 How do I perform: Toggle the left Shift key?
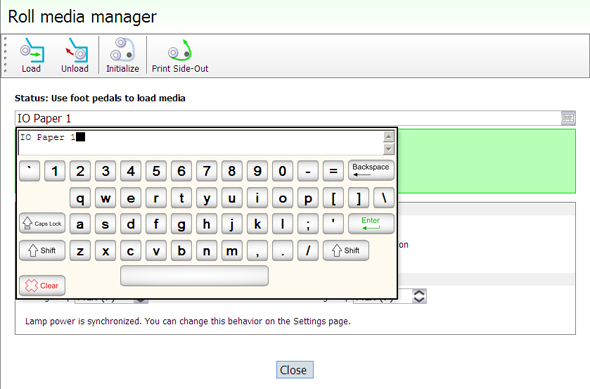[42, 250]
